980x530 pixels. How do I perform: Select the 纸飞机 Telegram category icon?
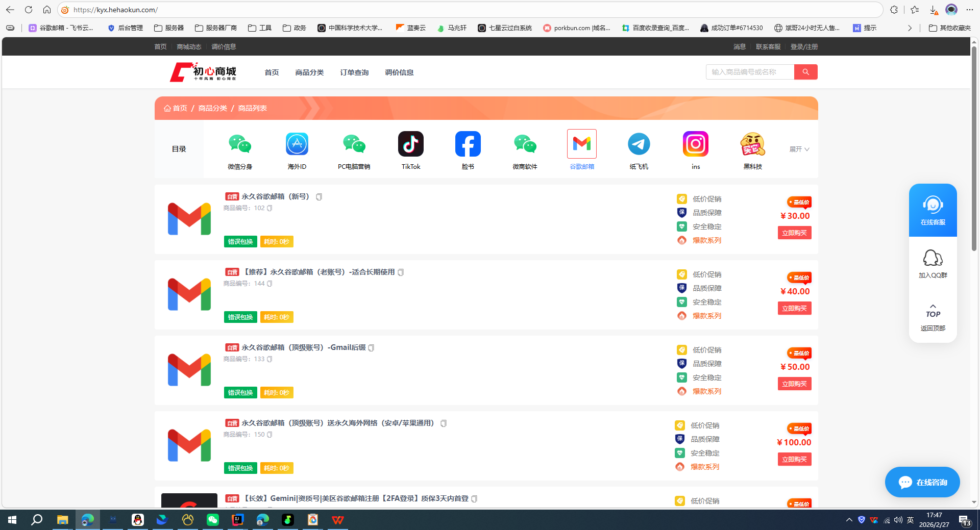click(x=639, y=144)
